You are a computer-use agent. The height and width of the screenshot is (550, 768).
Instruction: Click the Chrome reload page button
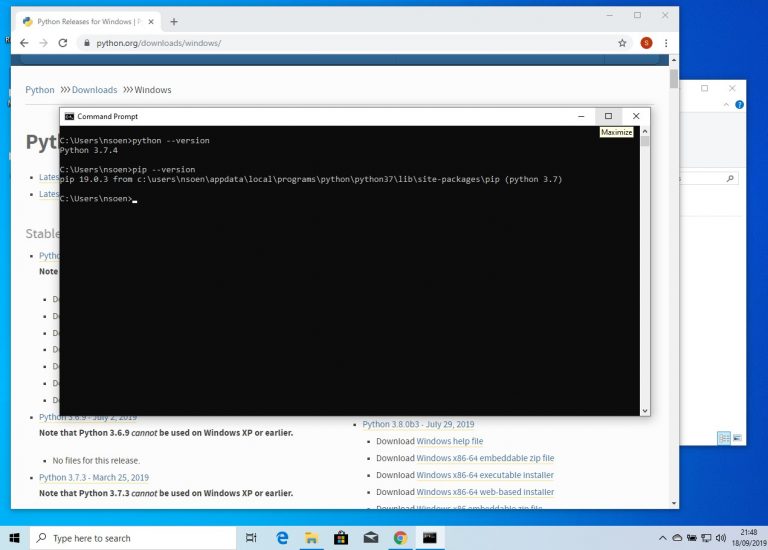pyautogui.click(x=63, y=43)
